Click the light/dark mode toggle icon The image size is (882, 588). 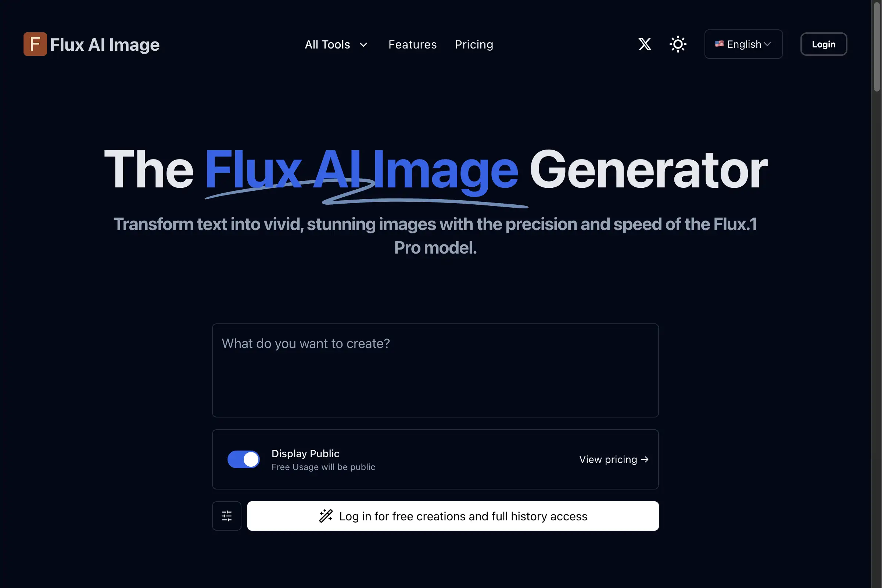point(677,44)
